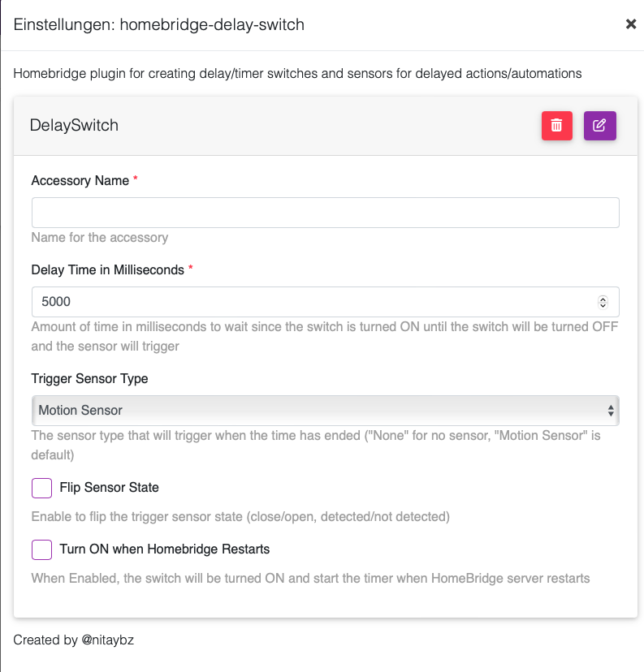Screen dimensions: 644x672
Task: Click the "Flip Sensor State" label text
Action: 110,488
